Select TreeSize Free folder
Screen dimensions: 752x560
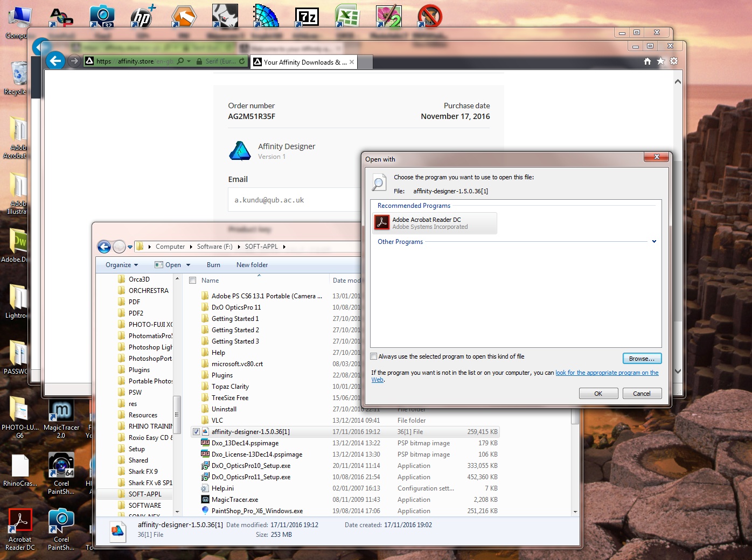click(x=229, y=398)
